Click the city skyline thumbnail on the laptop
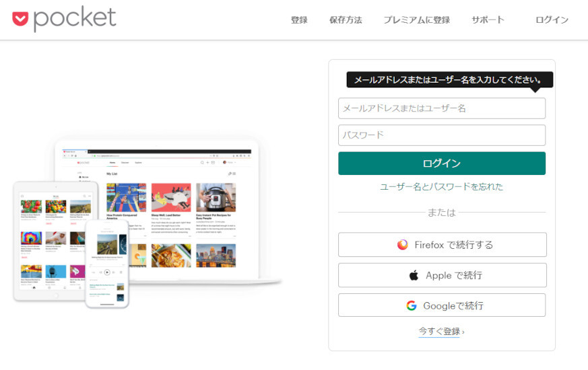 click(216, 255)
